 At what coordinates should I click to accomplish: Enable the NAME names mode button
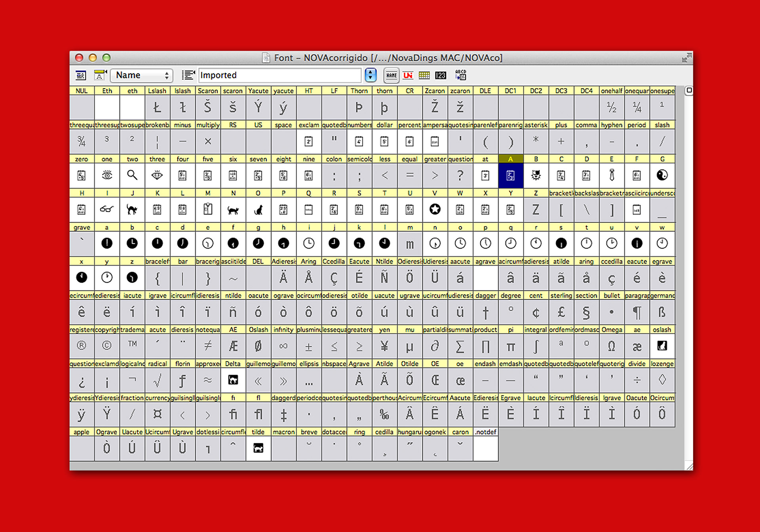pos(391,75)
